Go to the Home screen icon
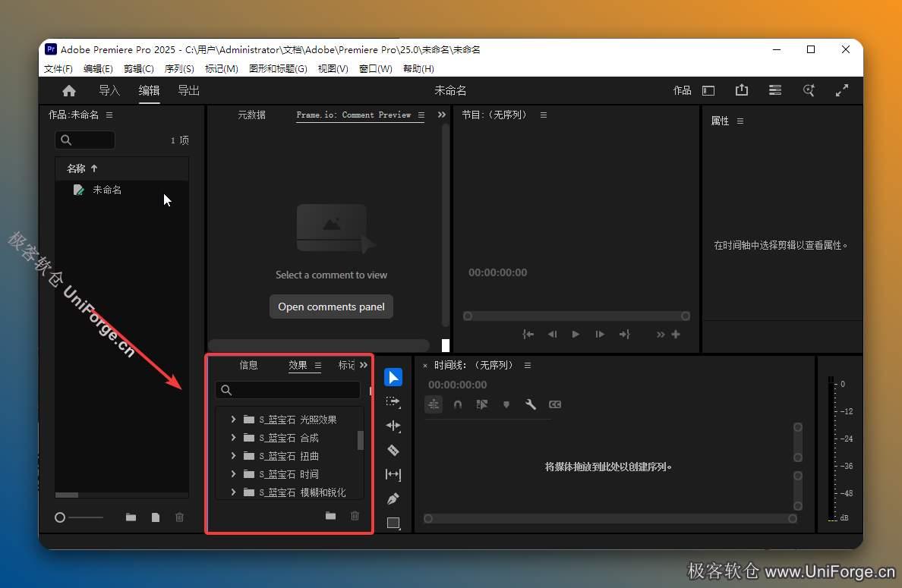This screenshot has width=902, height=588. (69, 91)
